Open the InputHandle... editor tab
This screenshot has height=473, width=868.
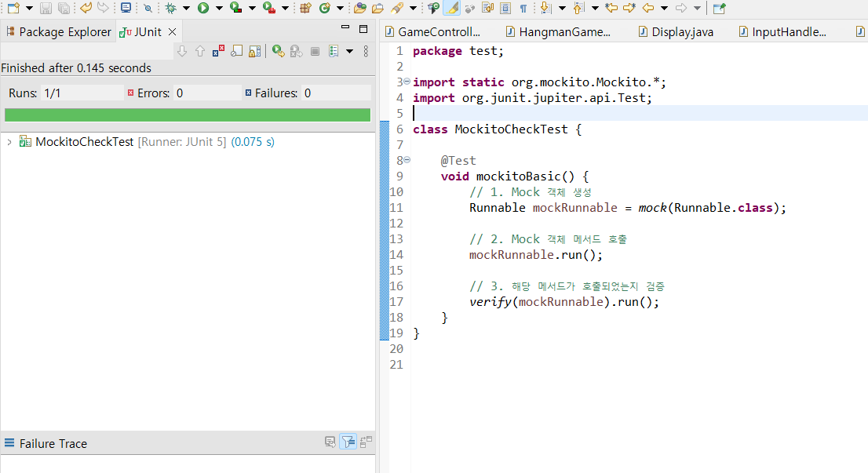pos(782,32)
